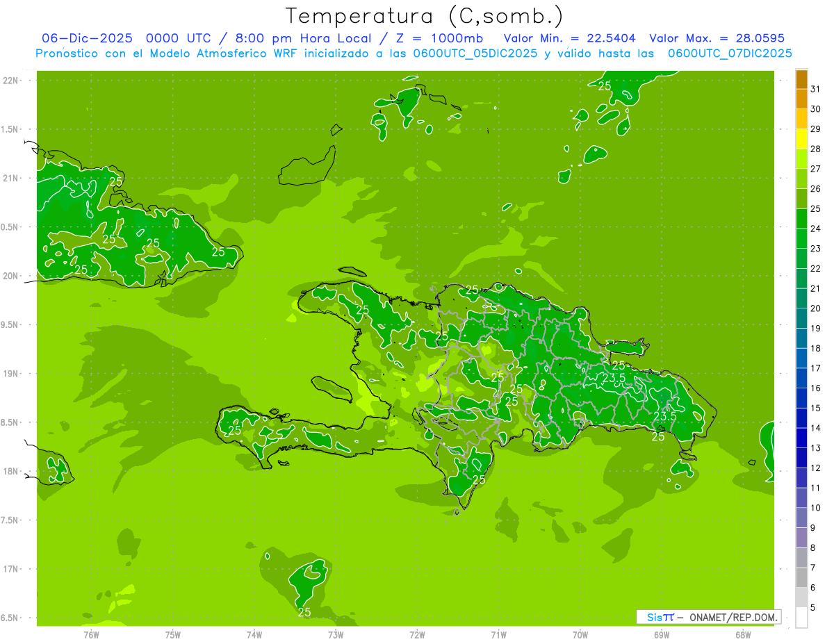834x644 pixels.
Task: Click the "0000 UTC" time text
Action: click(x=178, y=38)
